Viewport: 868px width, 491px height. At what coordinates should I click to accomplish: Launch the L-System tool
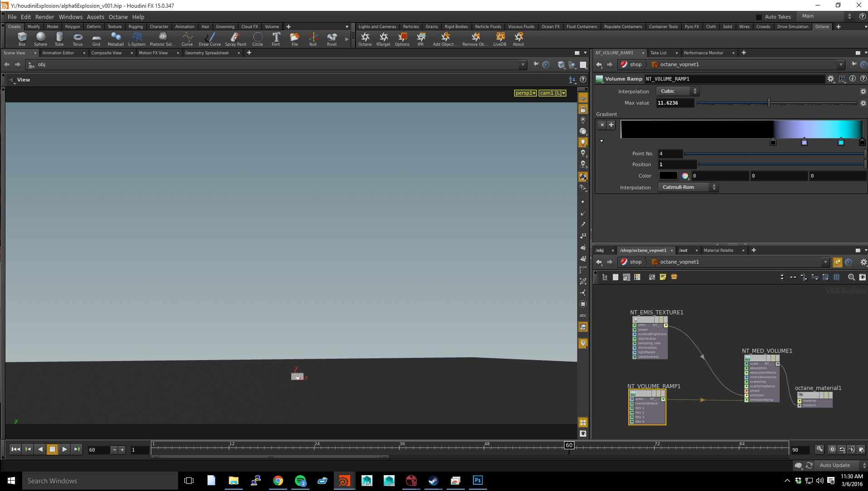(x=137, y=39)
